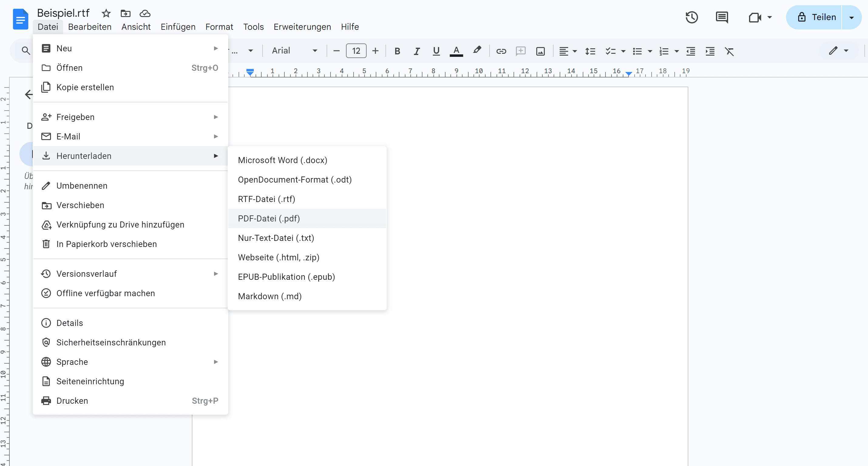Clear formatting with the toolbar icon
Viewport: 868px width, 466px height.
tap(730, 51)
